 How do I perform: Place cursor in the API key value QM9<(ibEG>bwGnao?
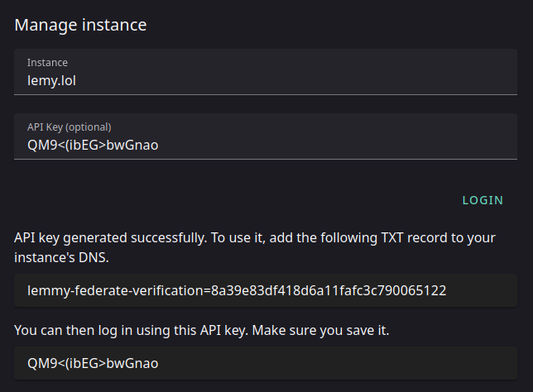coord(93,146)
